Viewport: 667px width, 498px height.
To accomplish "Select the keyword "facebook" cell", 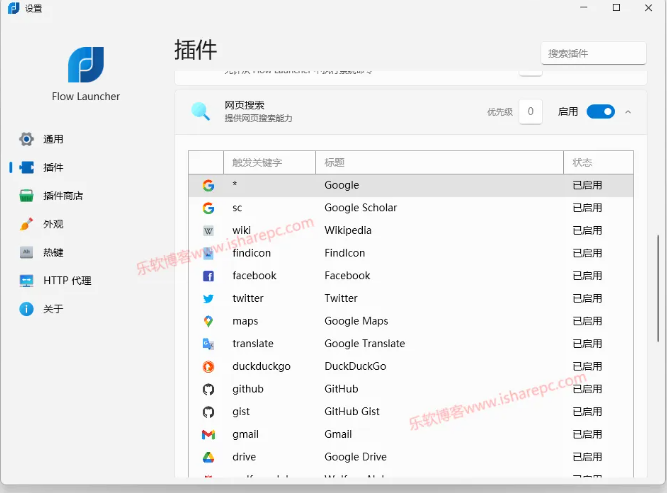I will [254, 276].
